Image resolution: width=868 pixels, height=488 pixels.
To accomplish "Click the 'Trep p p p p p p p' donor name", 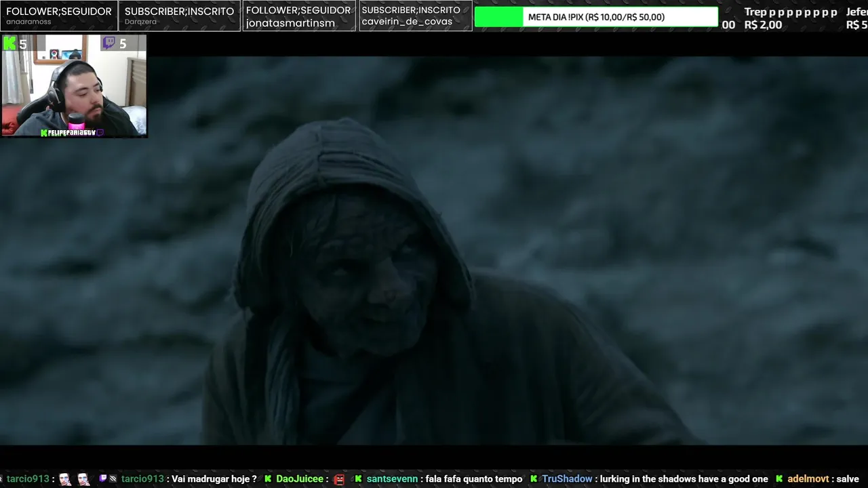I will 791,12.
